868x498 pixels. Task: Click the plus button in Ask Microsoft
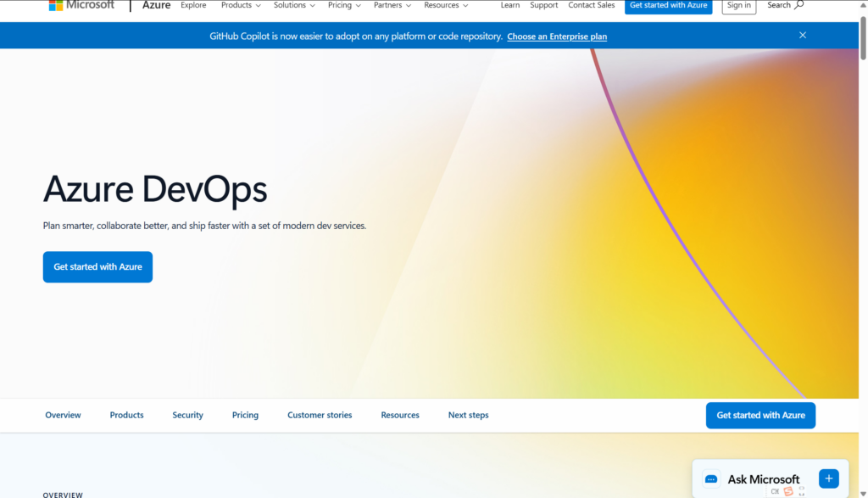pos(829,478)
